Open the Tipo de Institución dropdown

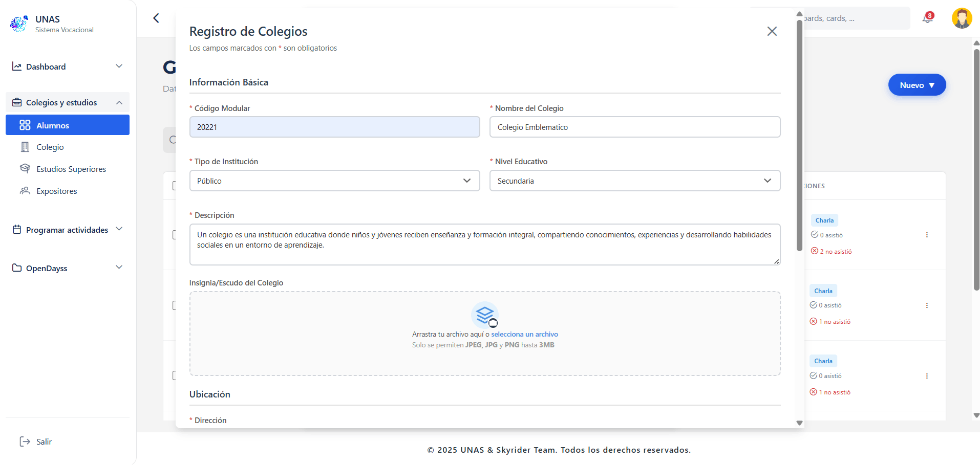334,181
